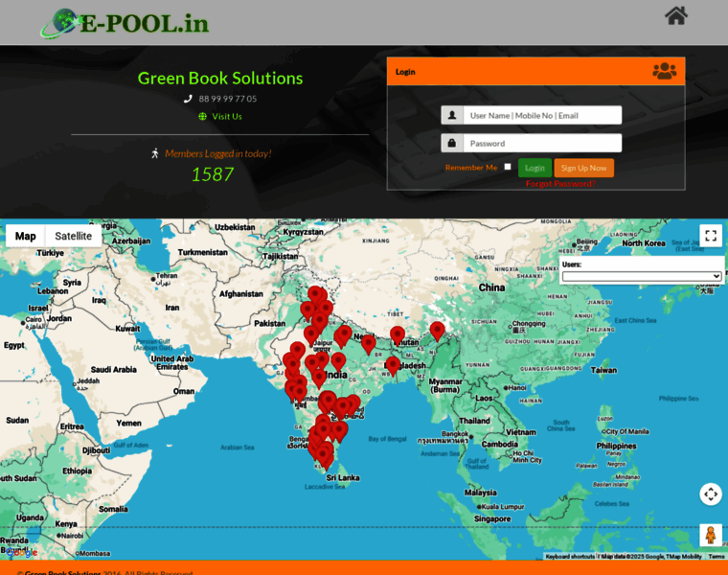Click the map marker over Bhutan

click(398, 335)
